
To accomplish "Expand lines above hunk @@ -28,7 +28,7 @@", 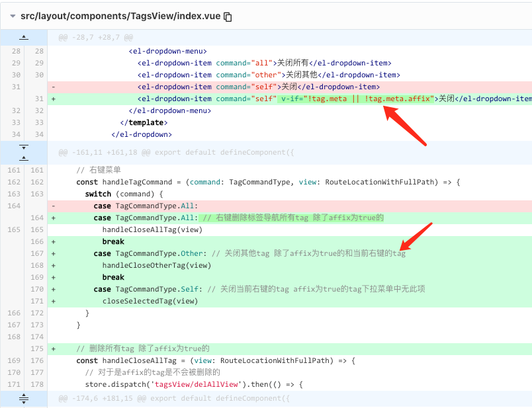I will tap(24, 37).
